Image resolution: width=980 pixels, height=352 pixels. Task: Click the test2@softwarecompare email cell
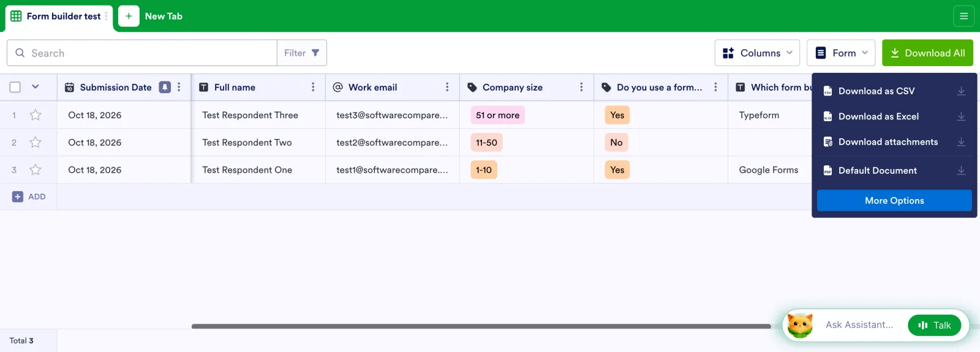[x=392, y=143]
